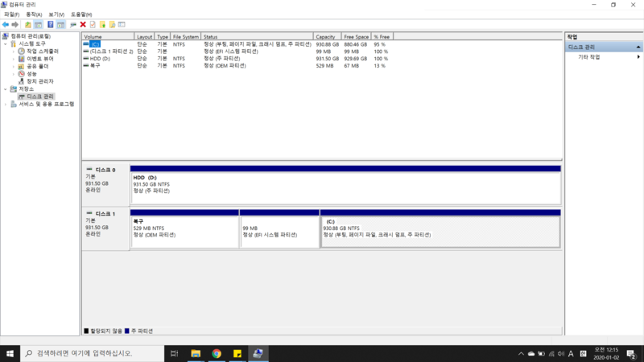Click the red X delete icon
The width and height of the screenshot is (644, 362).
[x=83, y=25]
